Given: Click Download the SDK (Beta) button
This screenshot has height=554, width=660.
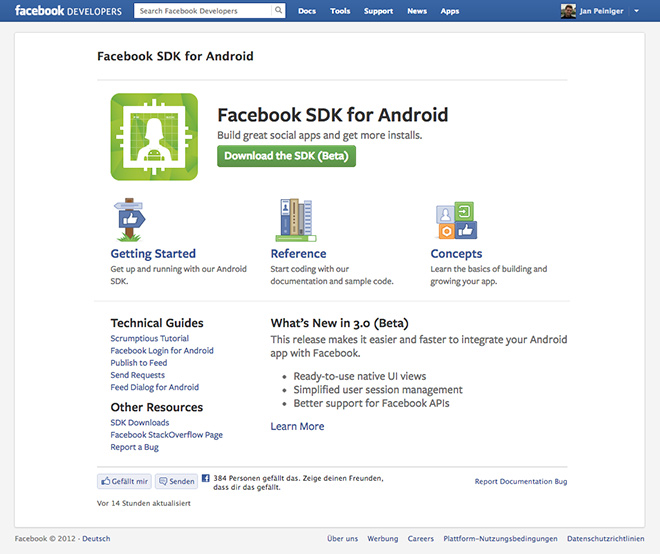Looking at the screenshot, I should (x=286, y=156).
